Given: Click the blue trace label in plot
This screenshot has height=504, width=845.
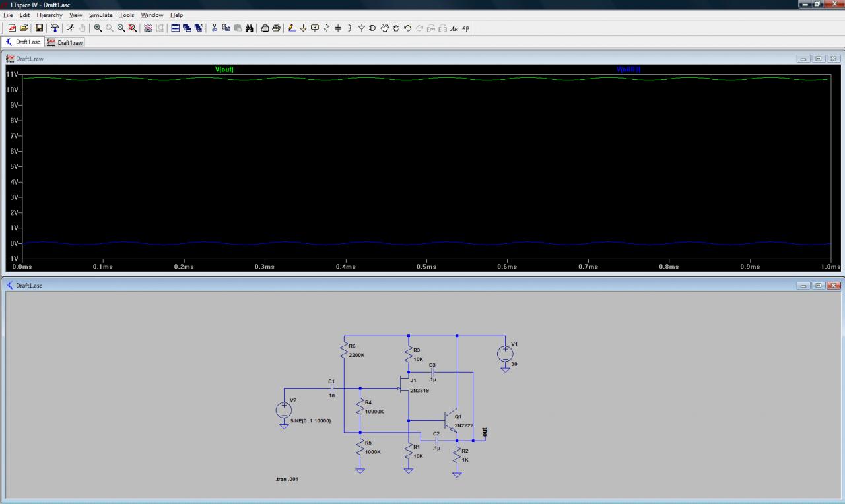Looking at the screenshot, I should pos(628,69).
